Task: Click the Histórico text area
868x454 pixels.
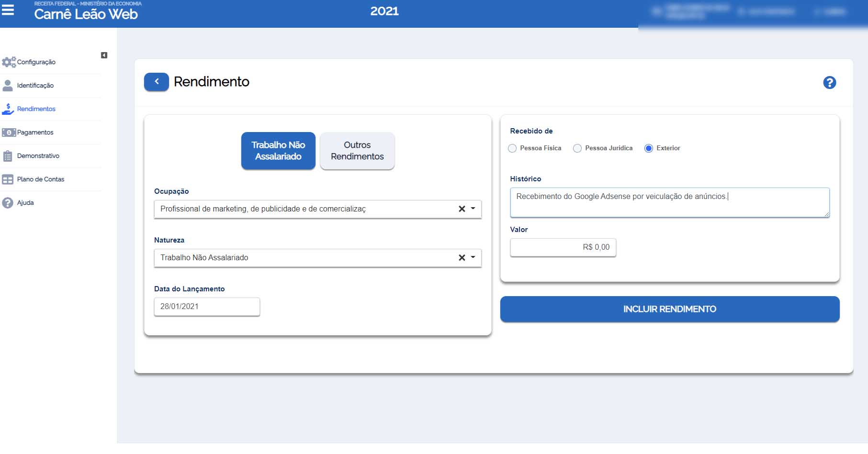Action: point(670,202)
